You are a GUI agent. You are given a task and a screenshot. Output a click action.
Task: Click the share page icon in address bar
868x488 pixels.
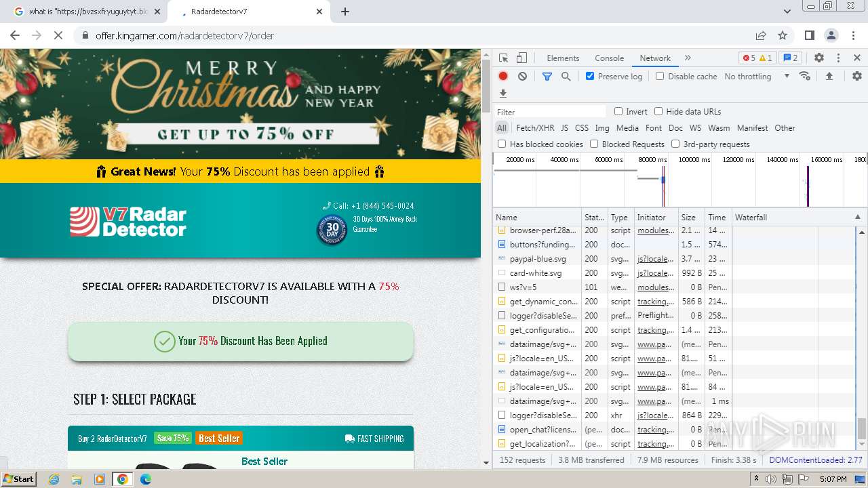[x=761, y=35]
